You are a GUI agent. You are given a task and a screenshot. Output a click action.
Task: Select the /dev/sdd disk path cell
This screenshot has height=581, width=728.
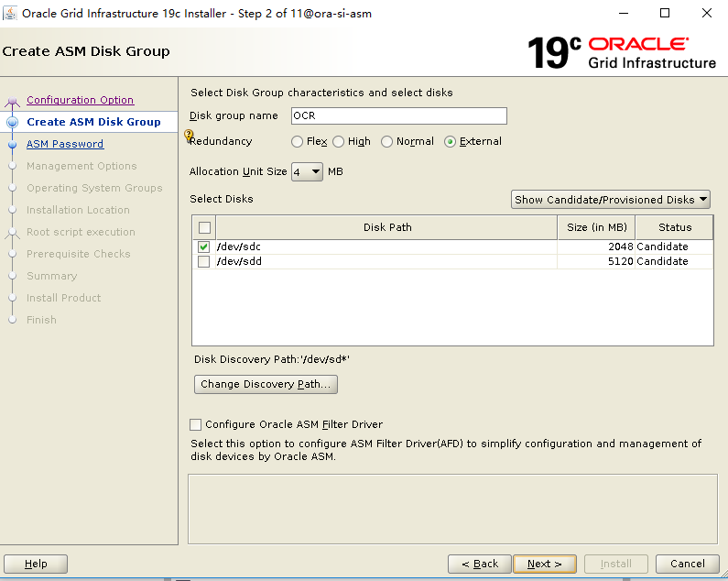pos(386,262)
